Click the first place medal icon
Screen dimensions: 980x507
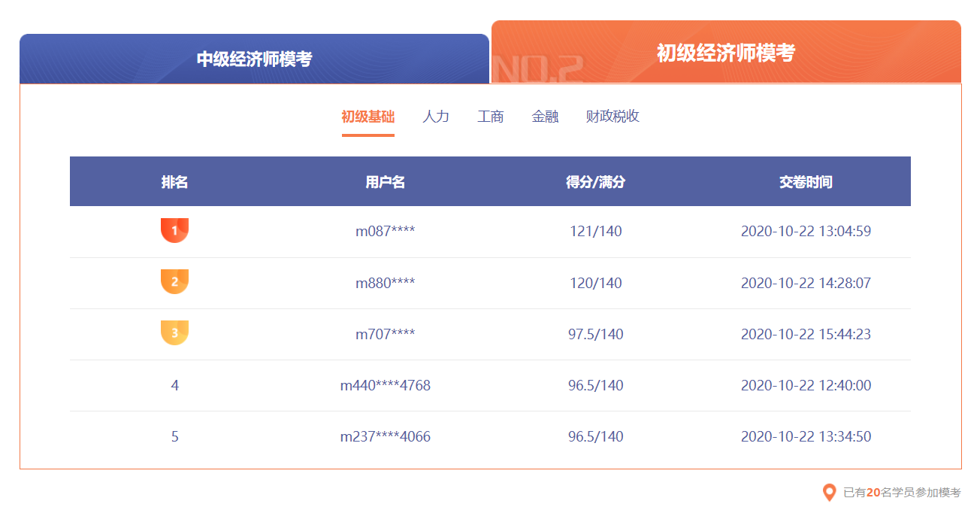[174, 230]
